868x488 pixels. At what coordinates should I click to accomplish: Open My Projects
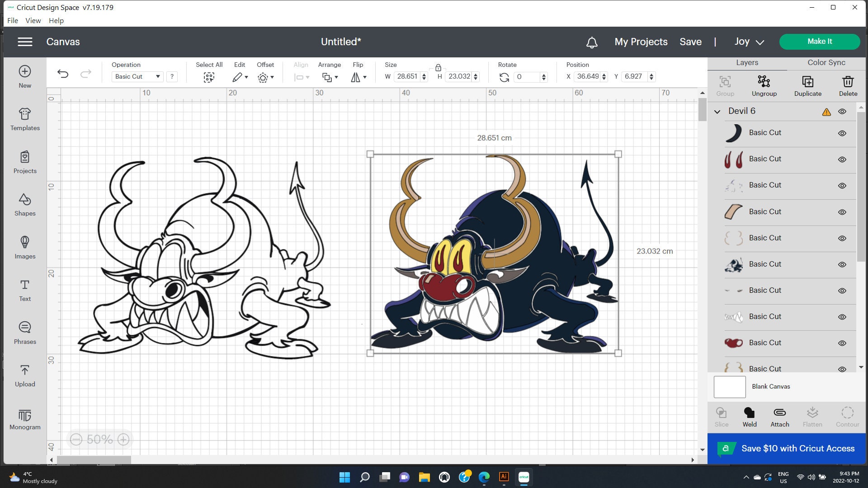[x=641, y=42]
